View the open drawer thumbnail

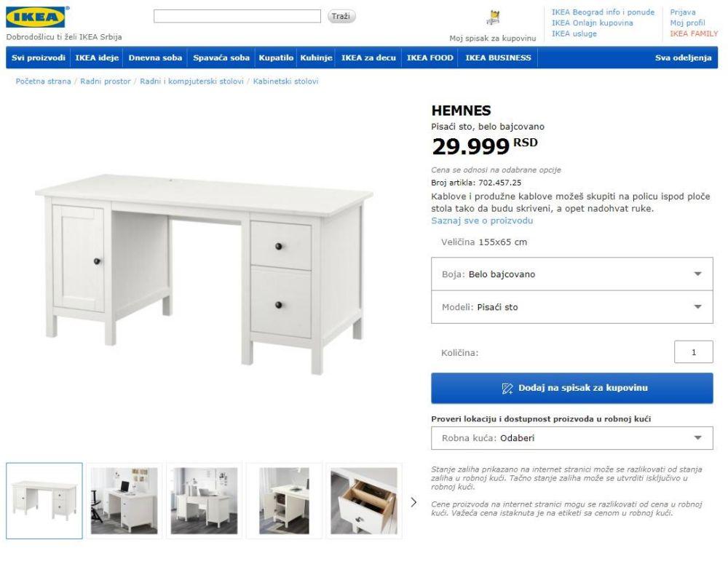click(x=363, y=501)
